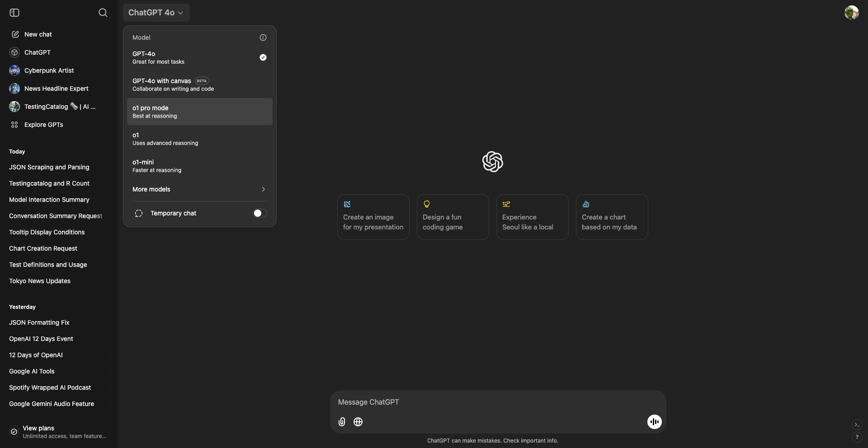
Task: Click the Cyberpunk Artist avatar icon
Action: click(14, 70)
